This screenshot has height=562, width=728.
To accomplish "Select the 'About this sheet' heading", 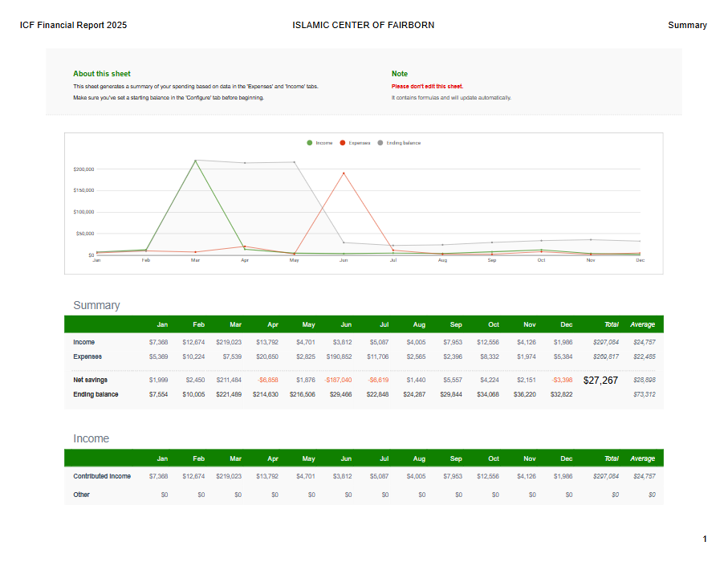I will (x=101, y=74).
